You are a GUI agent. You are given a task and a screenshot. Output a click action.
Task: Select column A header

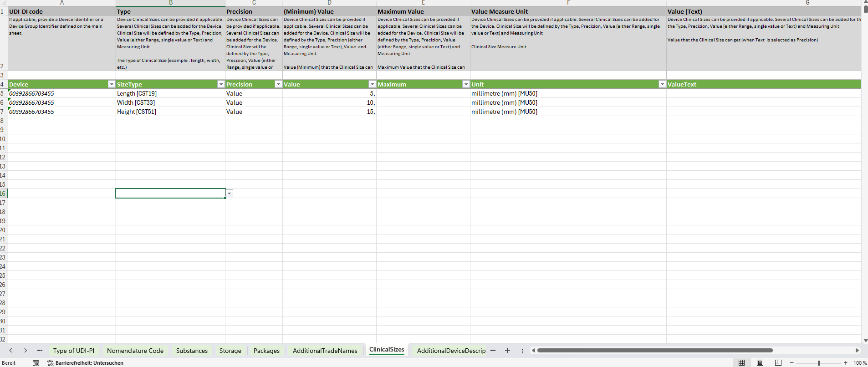(62, 3)
